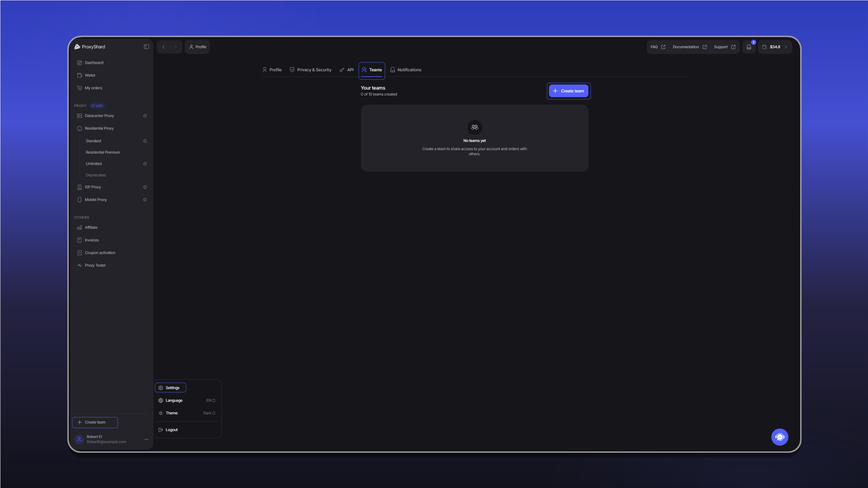Open the notifications bell in the top bar
Viewport: 868px width, 488px height.
tap(749, 47)
